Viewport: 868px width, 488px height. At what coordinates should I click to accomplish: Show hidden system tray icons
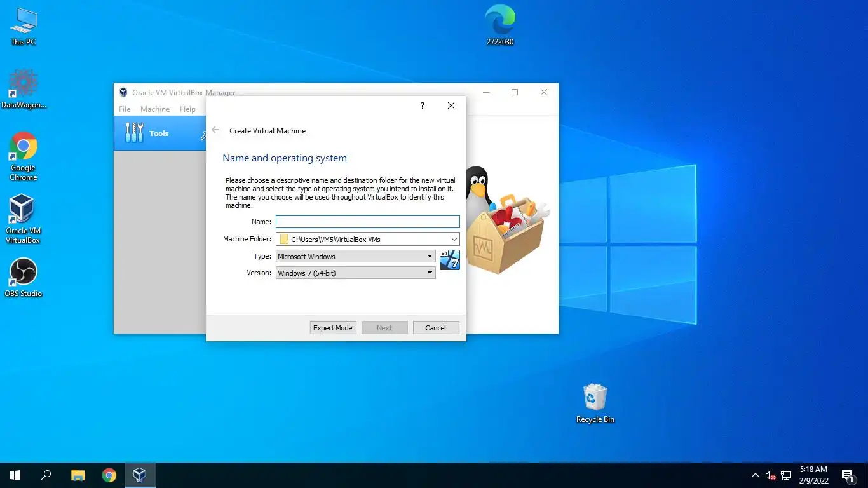coord(756,475)
